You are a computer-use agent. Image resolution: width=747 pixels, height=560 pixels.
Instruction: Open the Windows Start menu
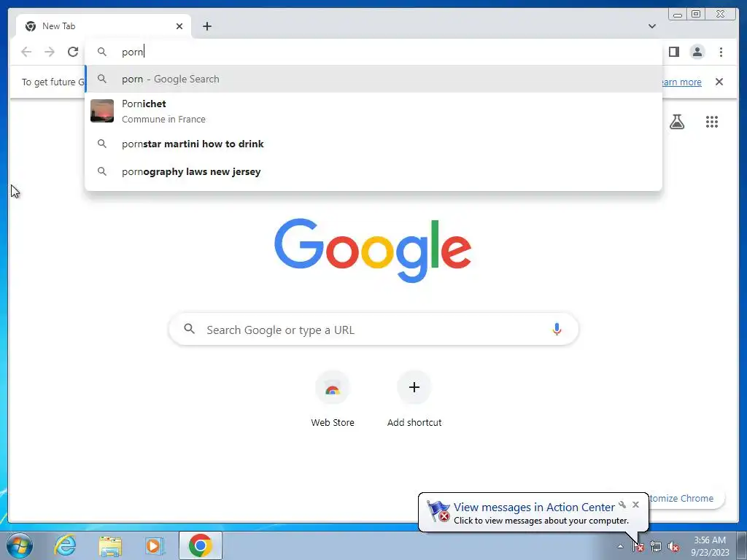[x=20, y=545]
